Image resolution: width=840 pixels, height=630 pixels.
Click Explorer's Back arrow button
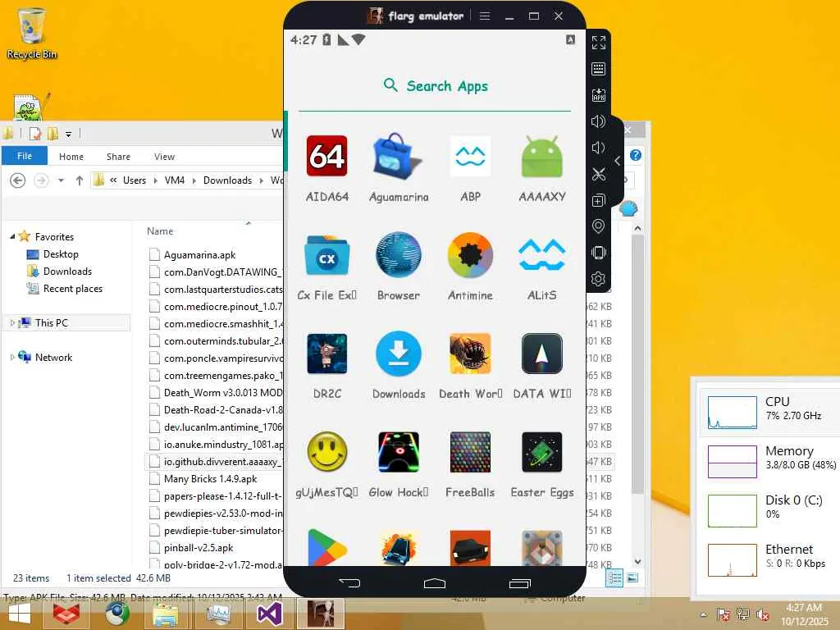pyautogui.click(x=18, y=180)
